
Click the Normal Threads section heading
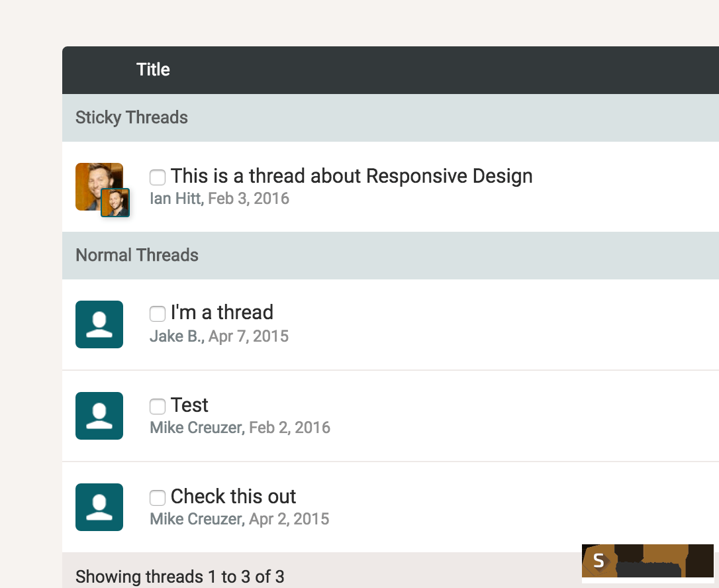pyautogui.click(x=137, y=255)
